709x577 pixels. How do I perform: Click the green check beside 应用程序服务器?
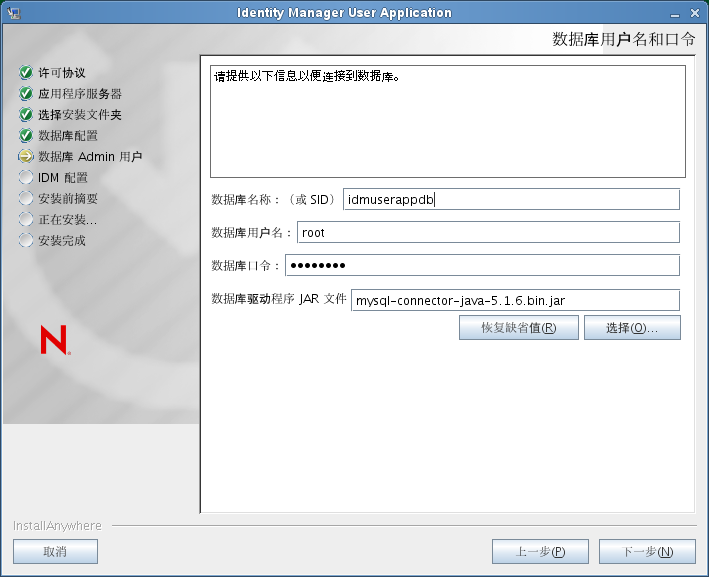26,94
